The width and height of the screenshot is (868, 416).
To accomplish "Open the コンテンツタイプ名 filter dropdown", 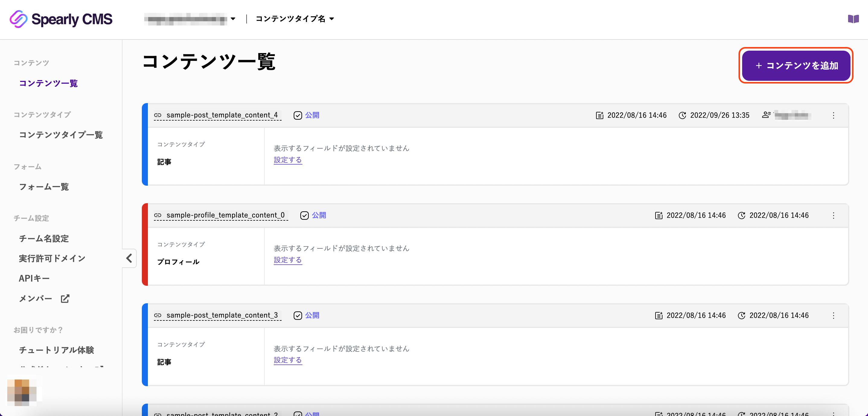I will tap(295, 18).
